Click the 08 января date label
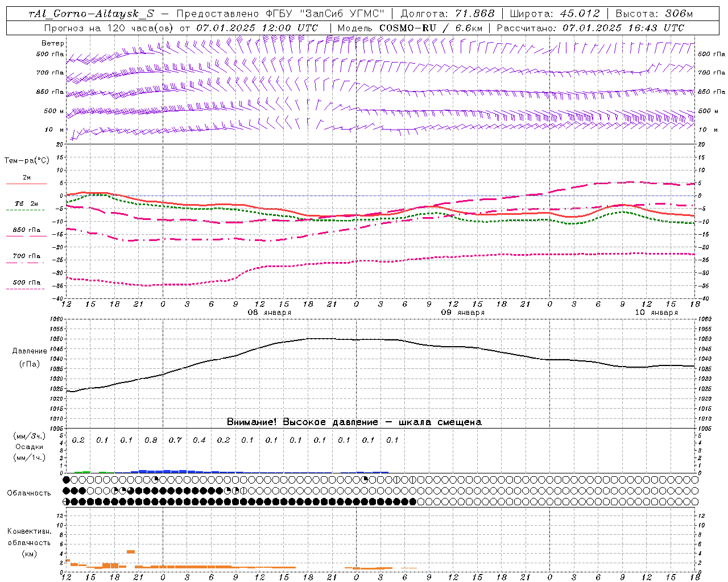Screen dimensions: 728x582 [269, 313]
